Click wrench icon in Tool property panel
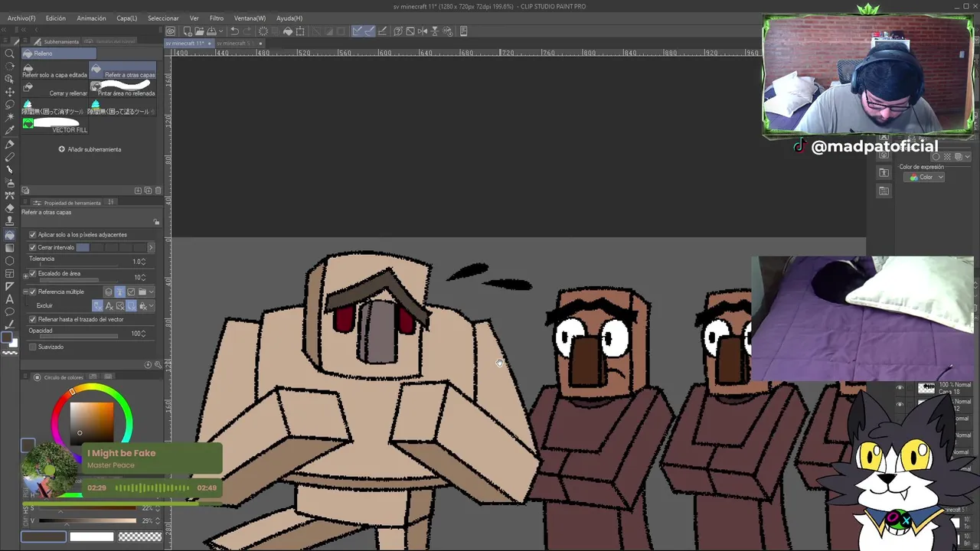Screen dimensions: 980x551 click(157, 364)
